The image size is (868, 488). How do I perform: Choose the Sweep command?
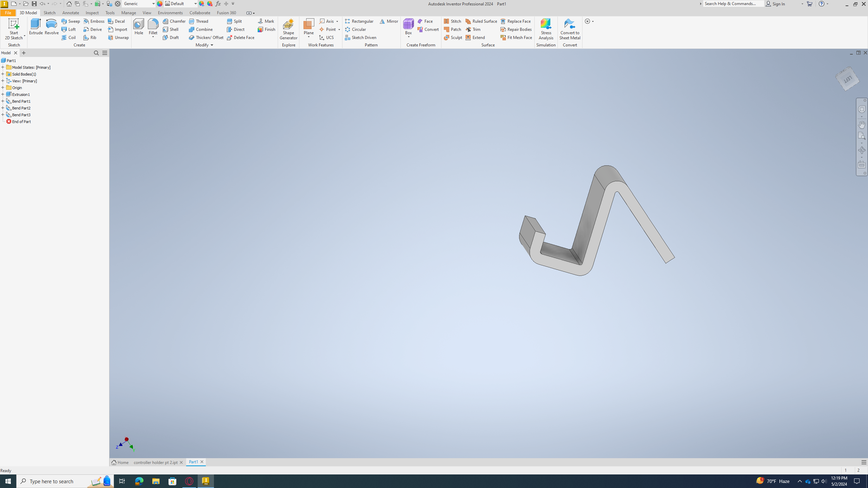click(71, 21)
